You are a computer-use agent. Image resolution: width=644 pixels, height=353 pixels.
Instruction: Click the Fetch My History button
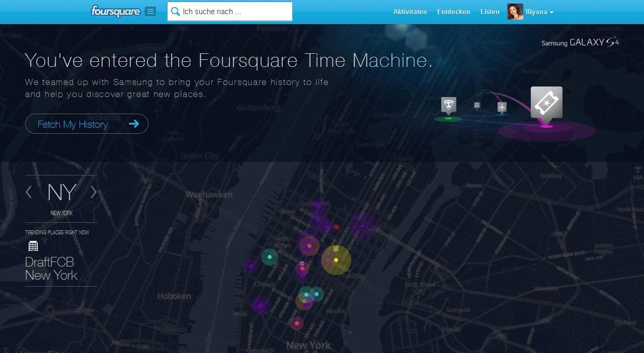87,124
